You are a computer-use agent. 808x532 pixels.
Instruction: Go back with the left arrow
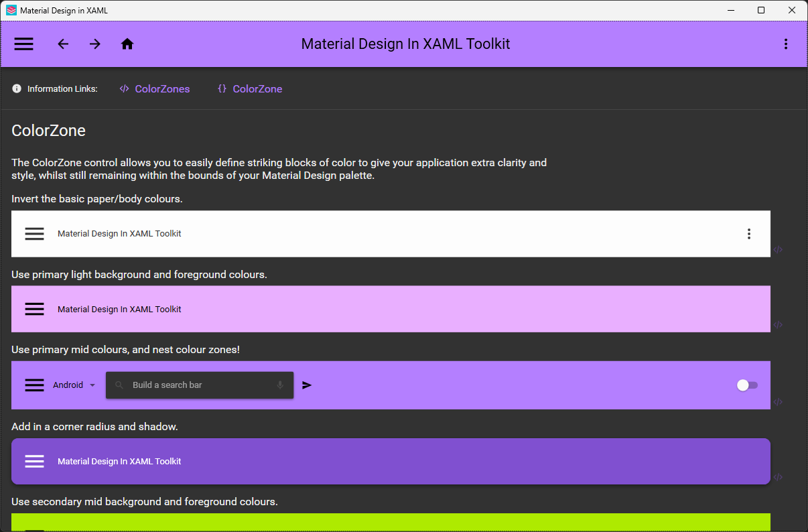coord(63,44)
